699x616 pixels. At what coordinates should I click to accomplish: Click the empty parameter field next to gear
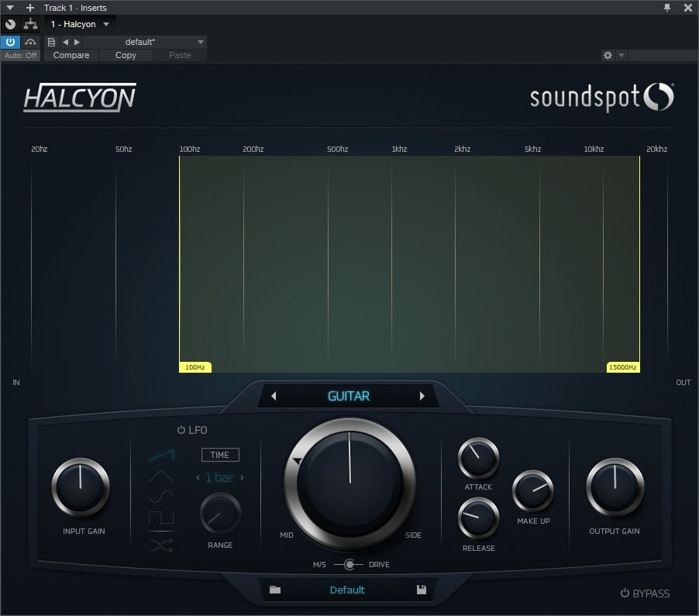tap(663, 55)
